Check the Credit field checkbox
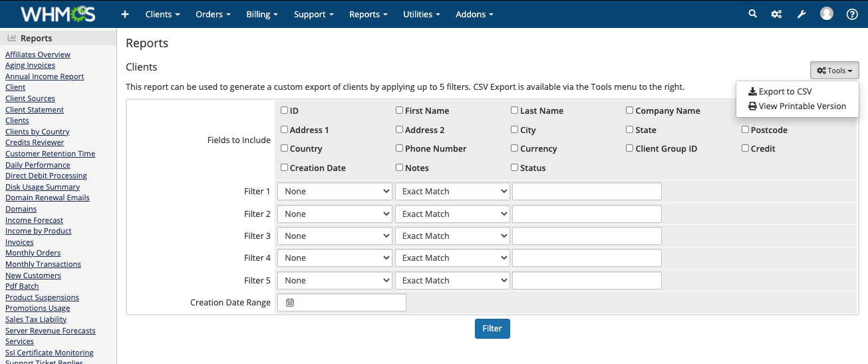Screen dimensions: 868x364 746,148
